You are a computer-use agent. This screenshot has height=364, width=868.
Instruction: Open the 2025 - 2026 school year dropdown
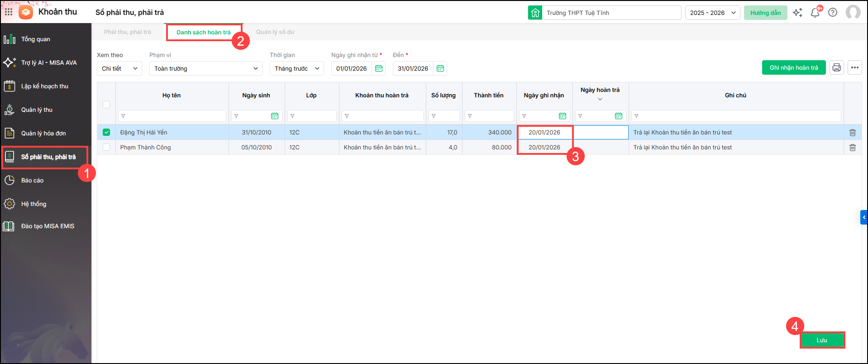point(712,13)
